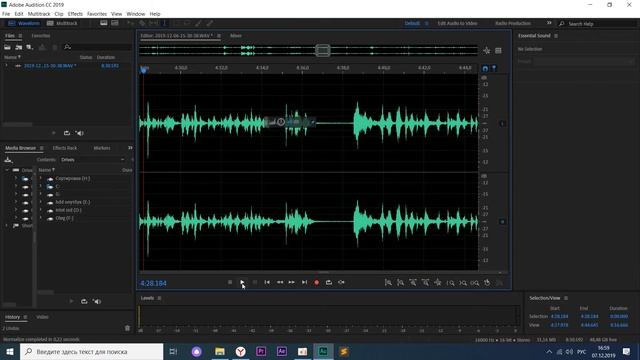
Task: Open the Multitrack menu
Action: pos(39,14)
